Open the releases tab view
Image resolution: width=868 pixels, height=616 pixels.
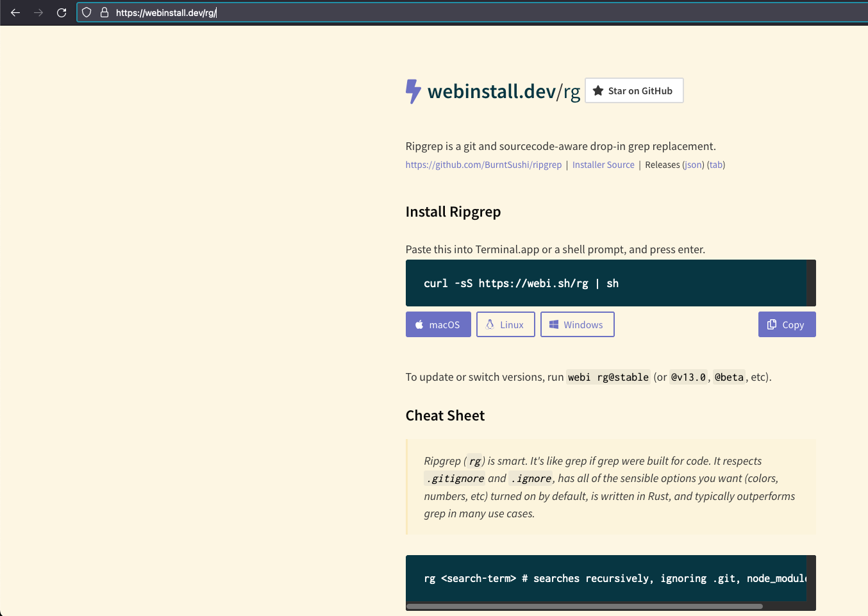click(716, 165)
